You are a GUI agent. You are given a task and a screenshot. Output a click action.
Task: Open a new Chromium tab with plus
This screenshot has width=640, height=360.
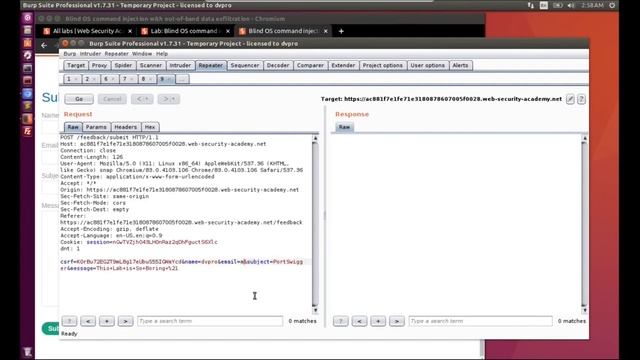pos(341,31)
